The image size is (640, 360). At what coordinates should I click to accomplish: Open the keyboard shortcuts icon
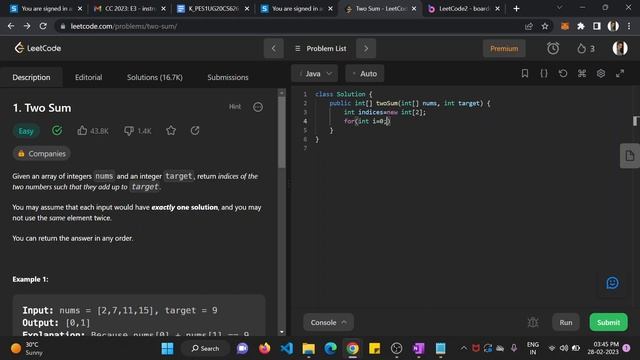pos(582,73)
